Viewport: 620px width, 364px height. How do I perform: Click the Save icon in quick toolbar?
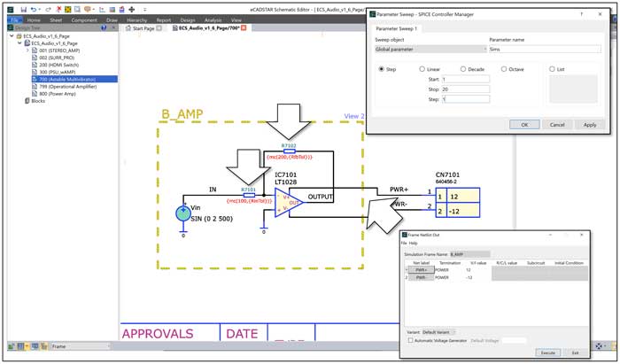[x=24, y=9]
